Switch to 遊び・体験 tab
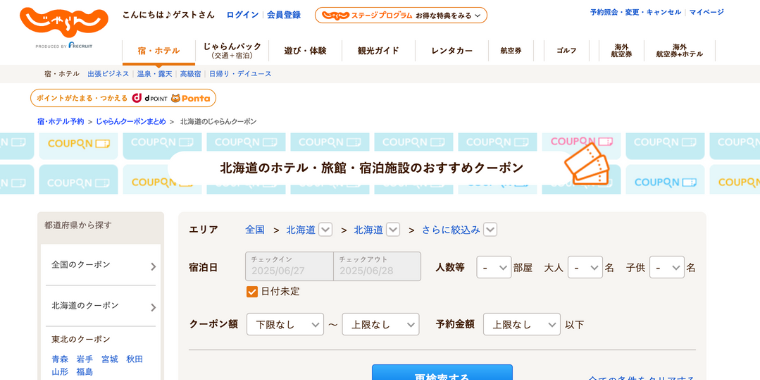Screen dimensions: 760x380 305,51
